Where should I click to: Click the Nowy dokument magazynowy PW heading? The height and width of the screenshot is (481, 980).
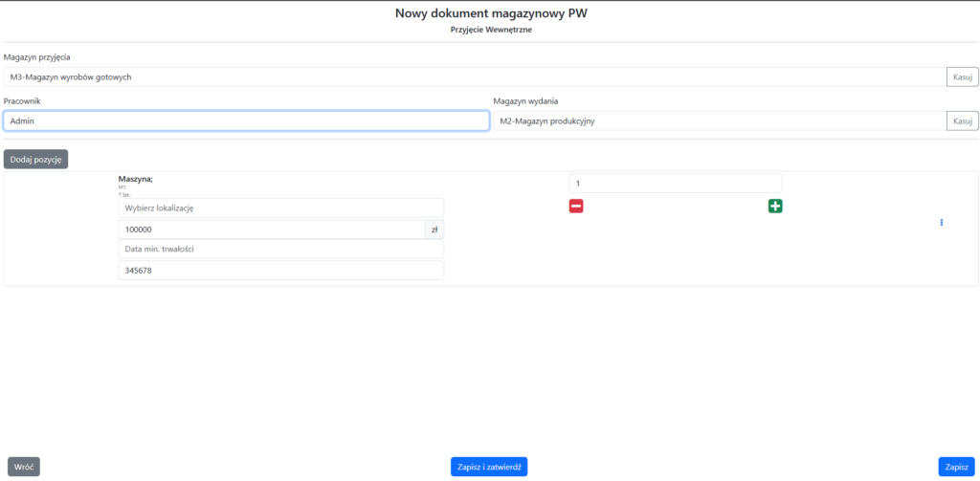point(490,13)
